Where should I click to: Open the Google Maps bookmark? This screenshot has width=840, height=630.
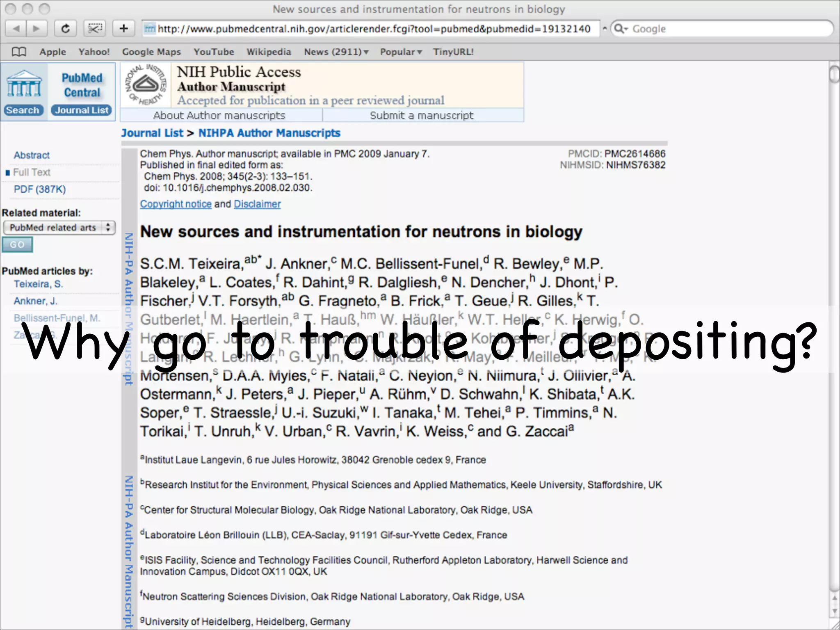point(151,52)
